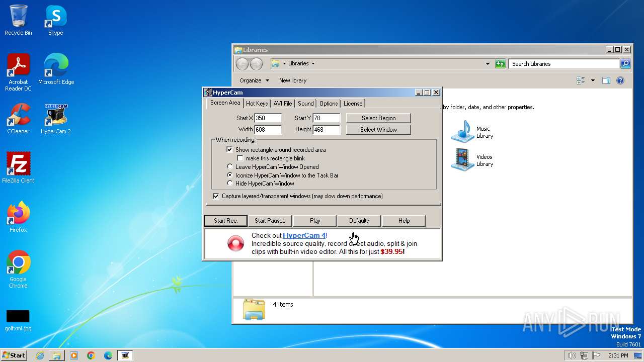Screen dimensions: 644x362
Task: Open the Organize dropdown menu
Action: click(x=254, y=80)
